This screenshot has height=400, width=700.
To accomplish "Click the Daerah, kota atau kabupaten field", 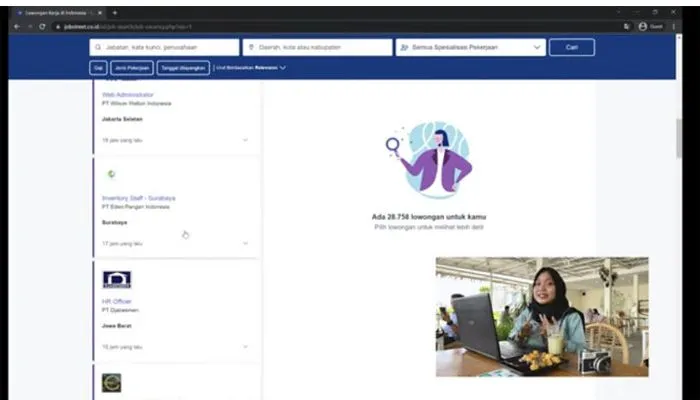I will click(x=317, y=47).
